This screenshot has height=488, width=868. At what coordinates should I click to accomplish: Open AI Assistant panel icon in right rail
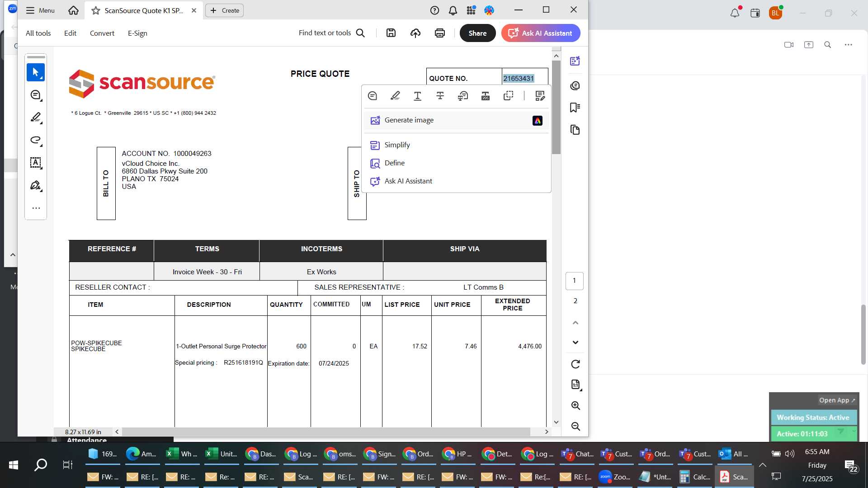click(x=575, y=61)
